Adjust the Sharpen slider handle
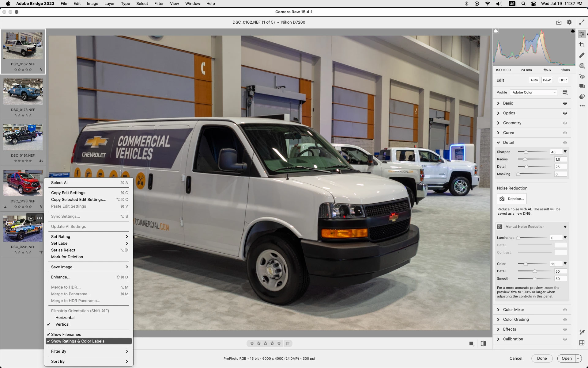588x368 pixels. tap(526, 152)
